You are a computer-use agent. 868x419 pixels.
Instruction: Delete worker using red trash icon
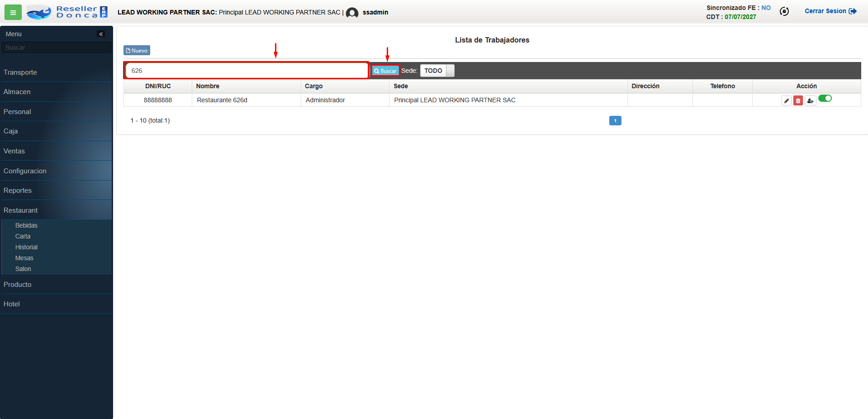click(x=798, y=101)
